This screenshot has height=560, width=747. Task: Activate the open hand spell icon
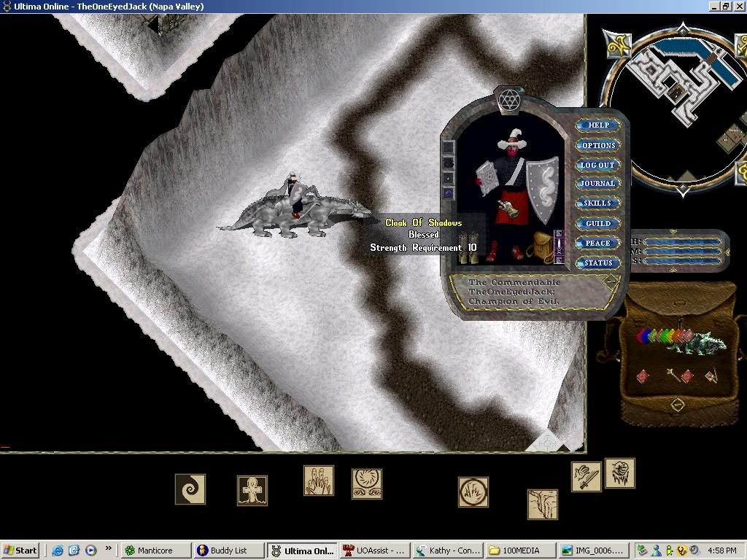(x=319, y=481)
